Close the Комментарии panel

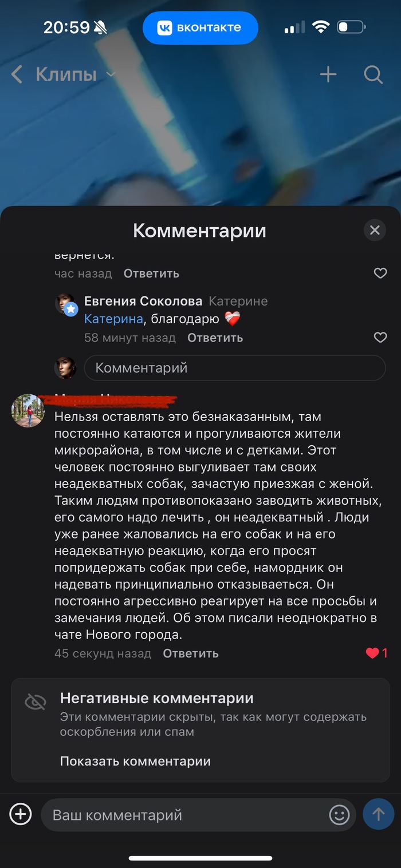coord(375,230)
